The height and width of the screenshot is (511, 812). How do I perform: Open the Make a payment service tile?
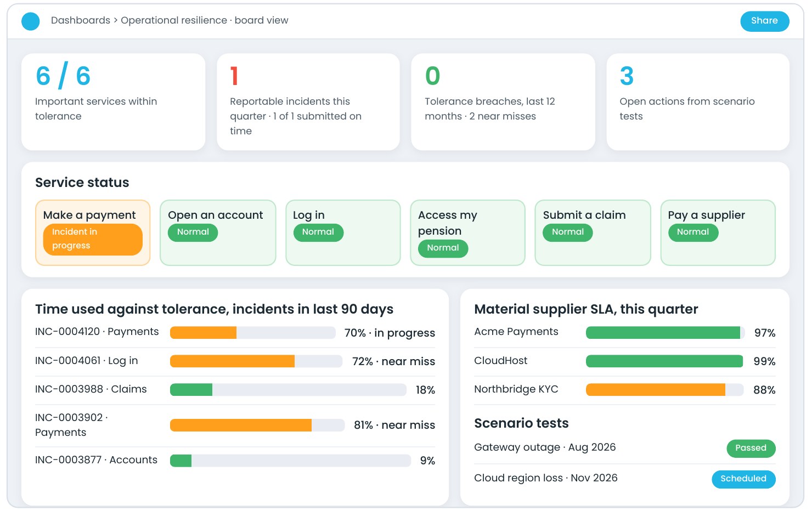93,232
